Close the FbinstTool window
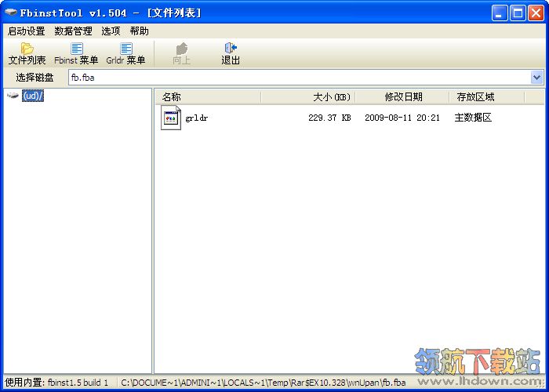 click(x=536, y=13)
